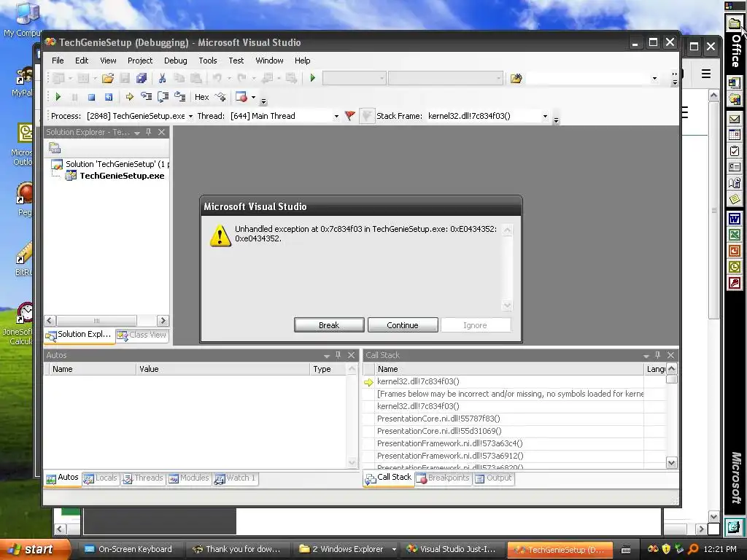Open the Debug menu

click(x=175, y=61)
